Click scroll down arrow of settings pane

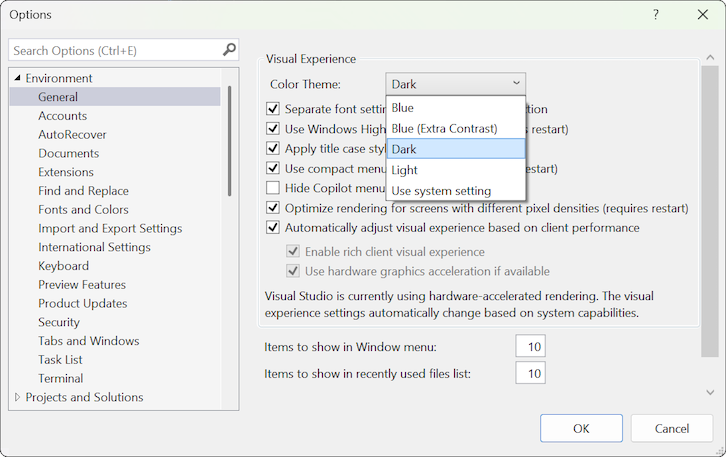[710, 393]
